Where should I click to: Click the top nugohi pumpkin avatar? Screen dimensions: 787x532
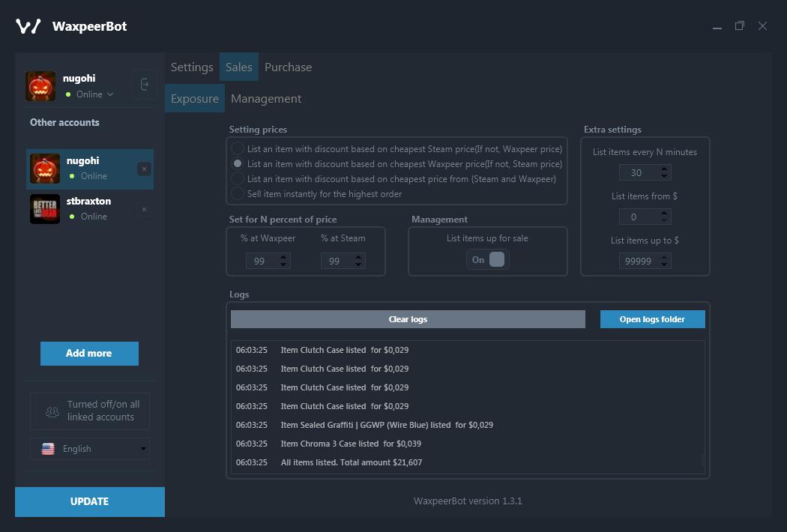tap(40, 86)
